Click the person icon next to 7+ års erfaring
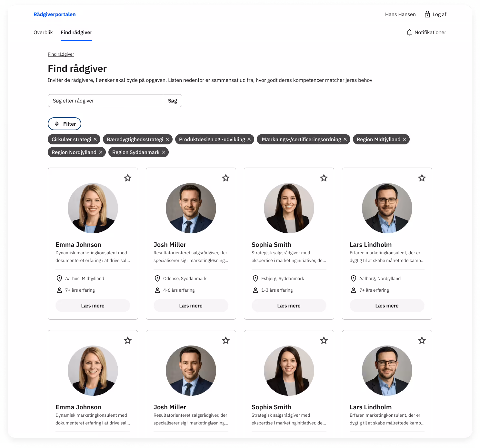Viewport: 480px width, 448px height. tap(60, 290)
